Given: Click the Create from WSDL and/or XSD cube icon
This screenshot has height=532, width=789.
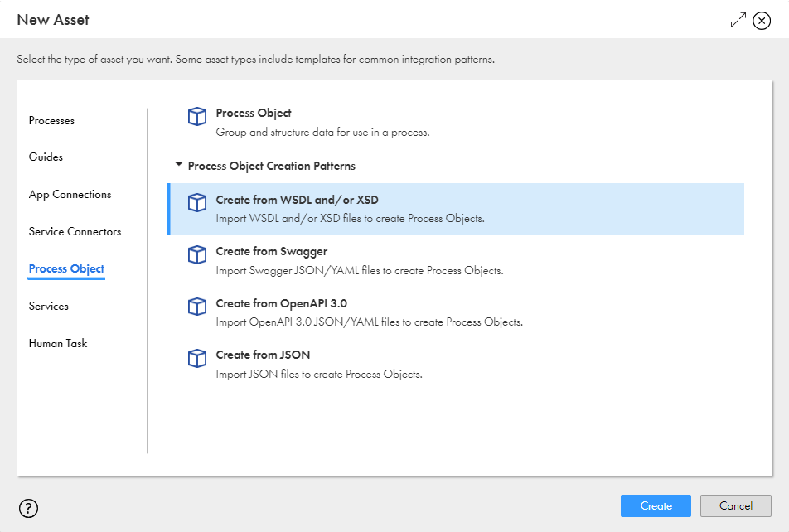Looking at the screenshot, I should point(196,203).
